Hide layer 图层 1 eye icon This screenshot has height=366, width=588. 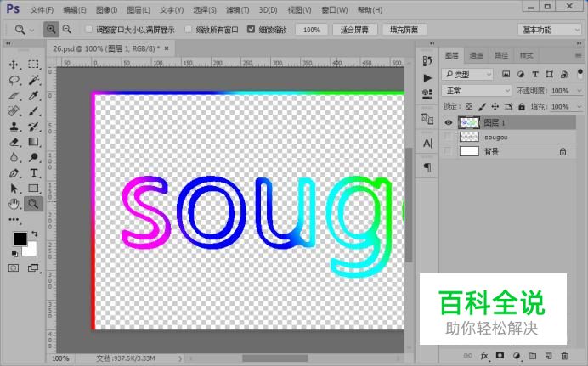[449, 122]
